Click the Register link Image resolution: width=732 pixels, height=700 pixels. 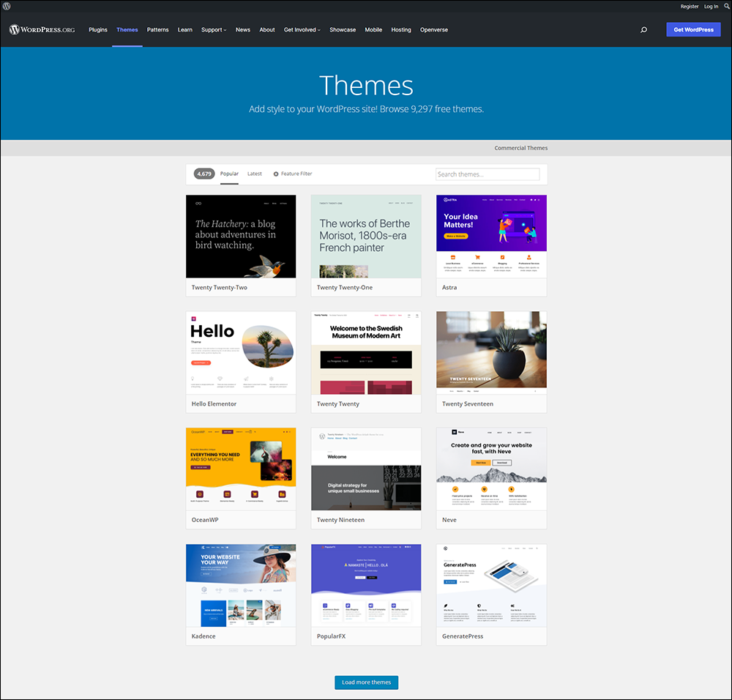tap(689, 6)
